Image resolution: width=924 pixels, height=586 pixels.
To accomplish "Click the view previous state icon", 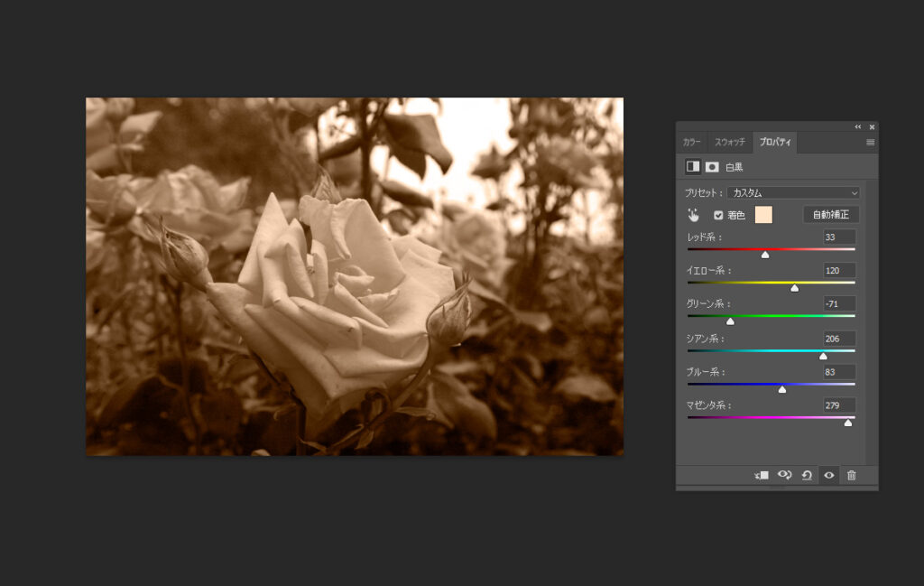I will 784,475.
